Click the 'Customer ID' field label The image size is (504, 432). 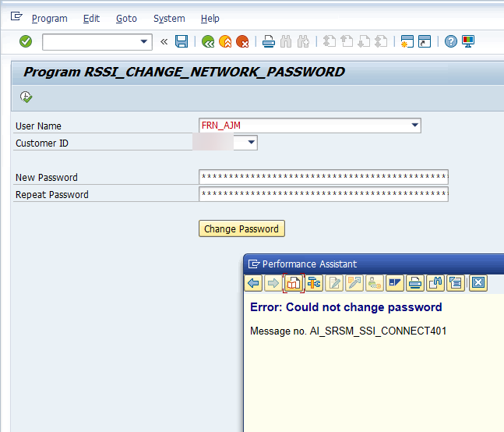click(x=42, y=143)
